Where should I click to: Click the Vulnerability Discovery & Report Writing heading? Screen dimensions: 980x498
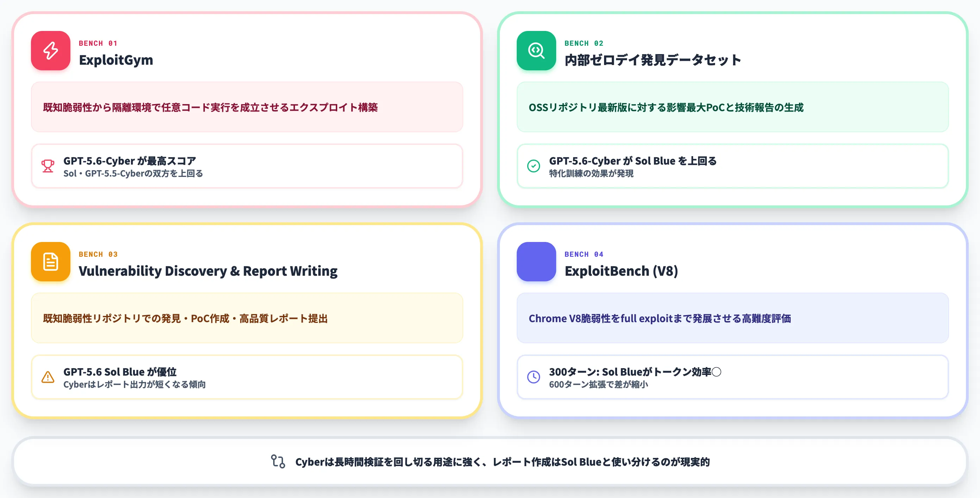[x=208, y=271]
